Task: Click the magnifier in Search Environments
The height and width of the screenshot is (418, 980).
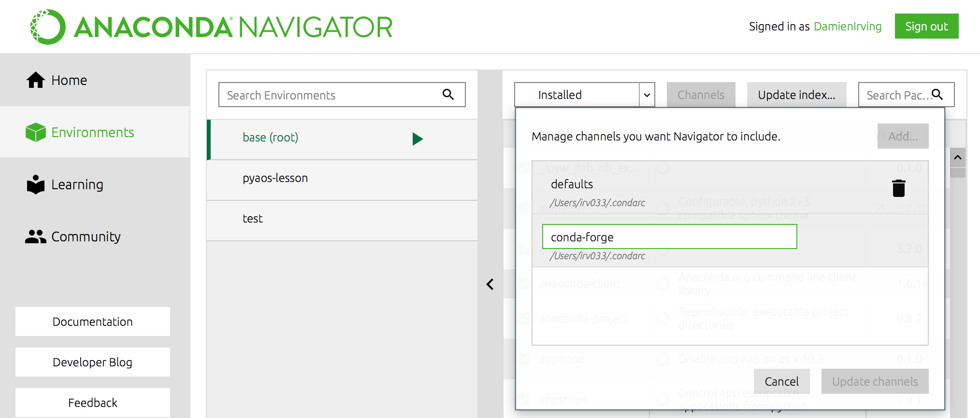Action: pos(448,95)
